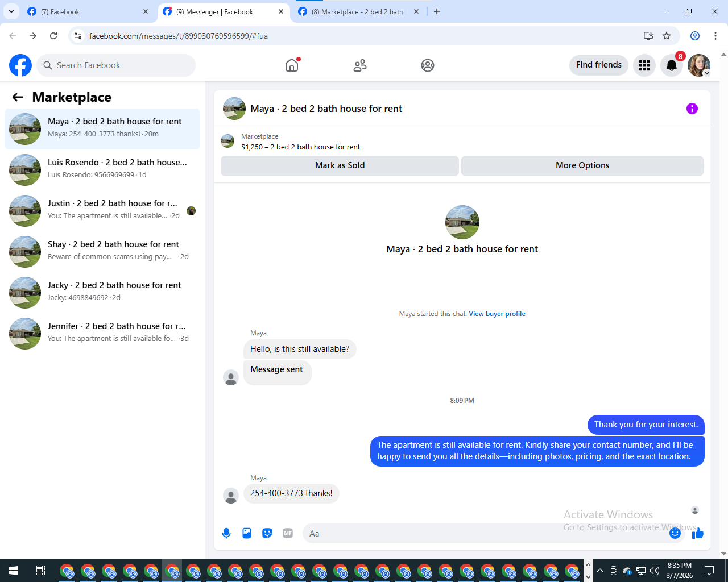The height and width of the screenshot is (582, 728).
Task: Open conversation information icon
Action: (692, 109)
